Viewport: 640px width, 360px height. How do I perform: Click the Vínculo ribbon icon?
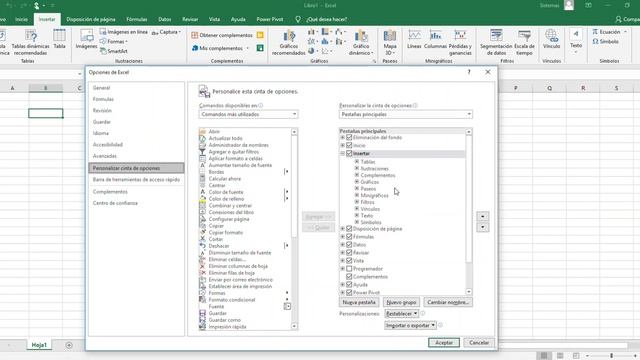click(551, 39)
